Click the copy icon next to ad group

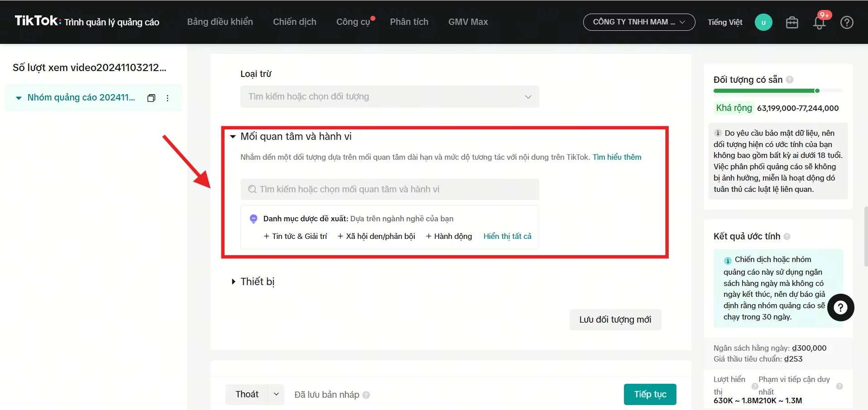[x=151, y=98]
